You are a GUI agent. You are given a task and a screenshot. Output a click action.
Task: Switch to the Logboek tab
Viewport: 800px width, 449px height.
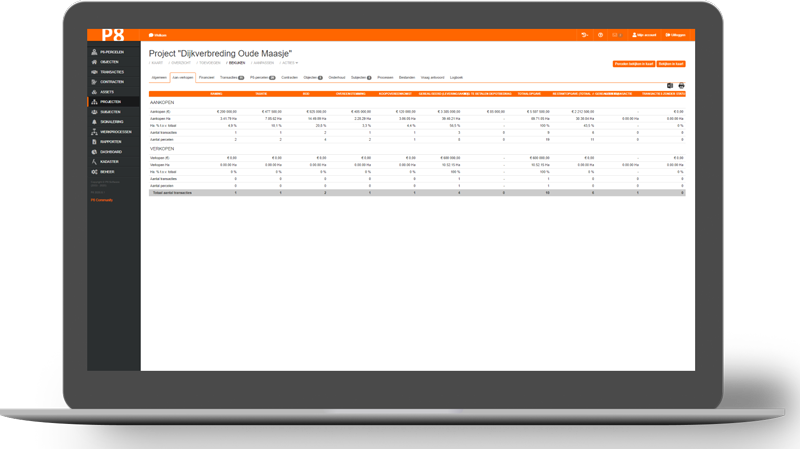coord(456,78)
